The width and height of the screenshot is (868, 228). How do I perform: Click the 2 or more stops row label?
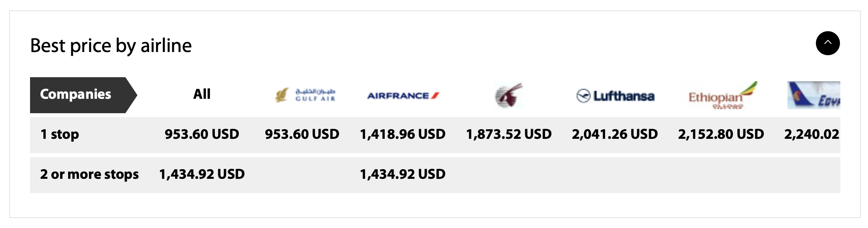[x=89, y=174]
